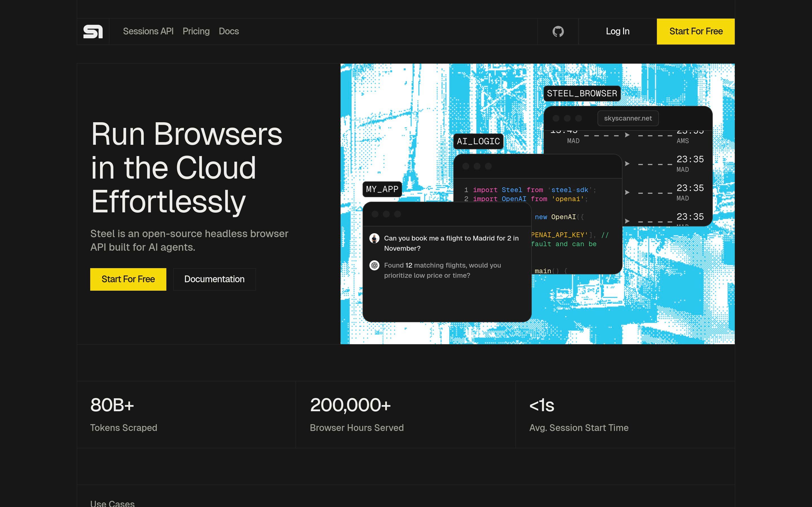Image resolution: width=812 pixels, height=507 pixels.
Task: Open the GitHub repository icon
Action: point(558,32)
